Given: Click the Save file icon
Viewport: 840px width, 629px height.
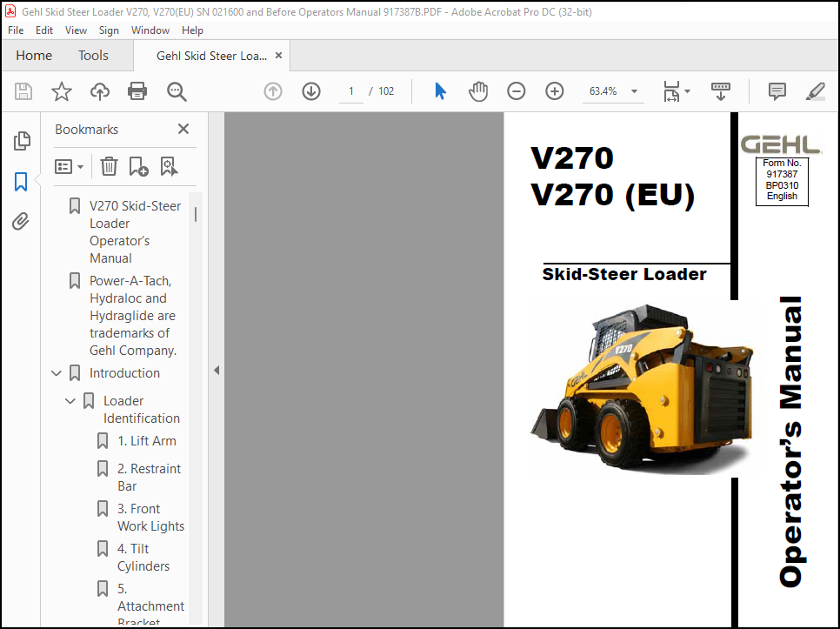Looking at the screenshot, I should coord(23,91).
